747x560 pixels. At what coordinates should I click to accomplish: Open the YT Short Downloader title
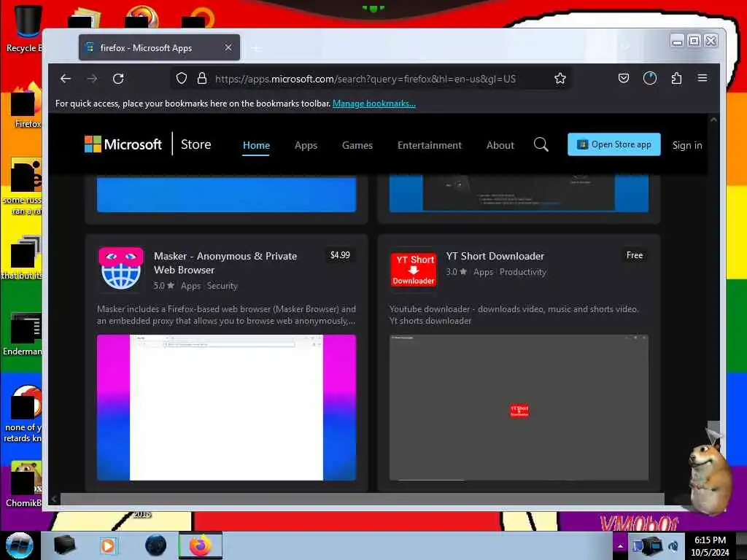click(x=495, y=256)
